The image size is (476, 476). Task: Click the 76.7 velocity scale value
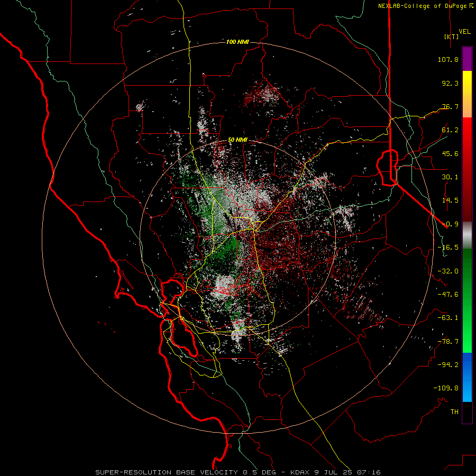[x=450, y=106]
